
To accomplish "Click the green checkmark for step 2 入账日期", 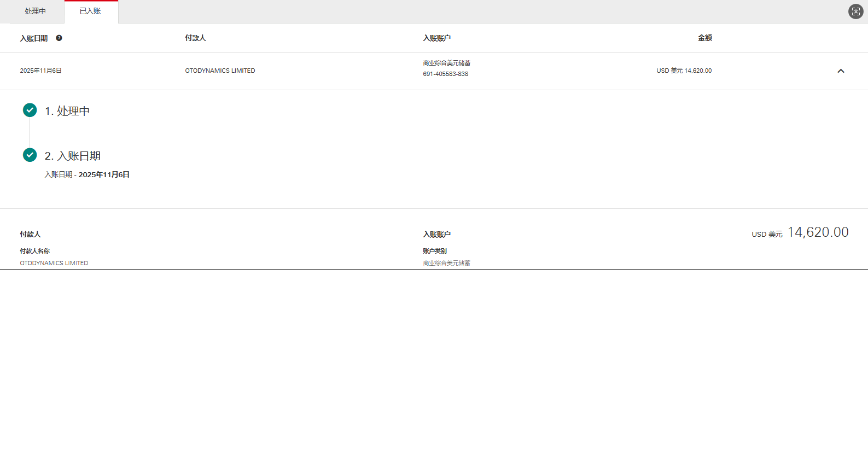I will (x=30, y=155).
